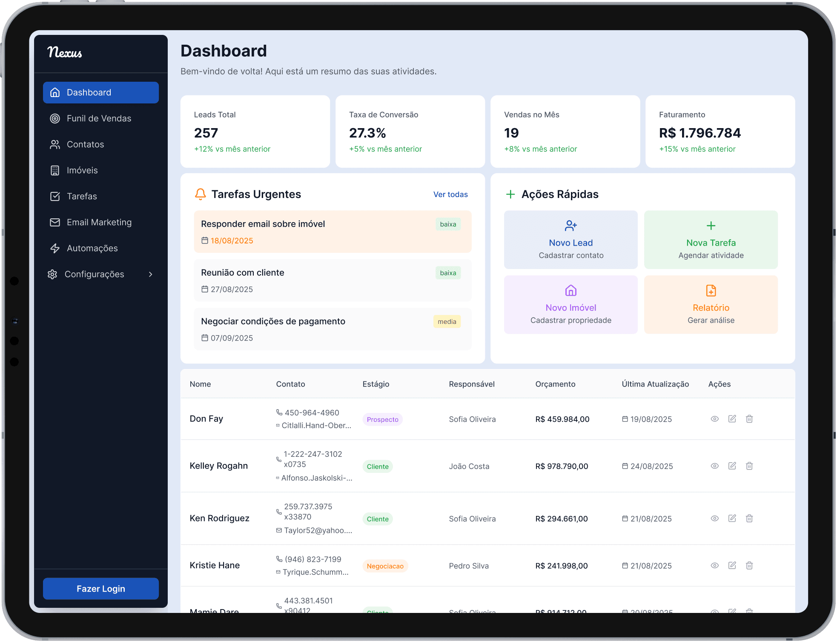Expand the Configurações chevron arrow

150,274
